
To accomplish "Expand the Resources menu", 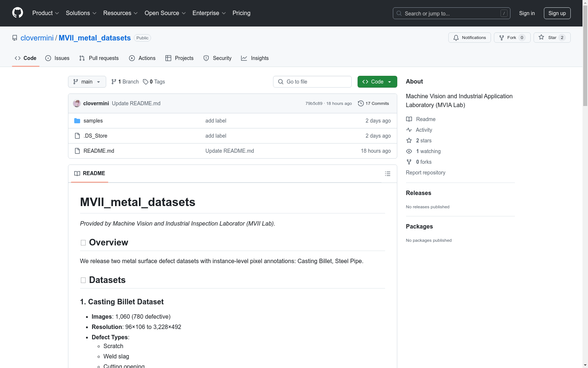I will (120, 13).
